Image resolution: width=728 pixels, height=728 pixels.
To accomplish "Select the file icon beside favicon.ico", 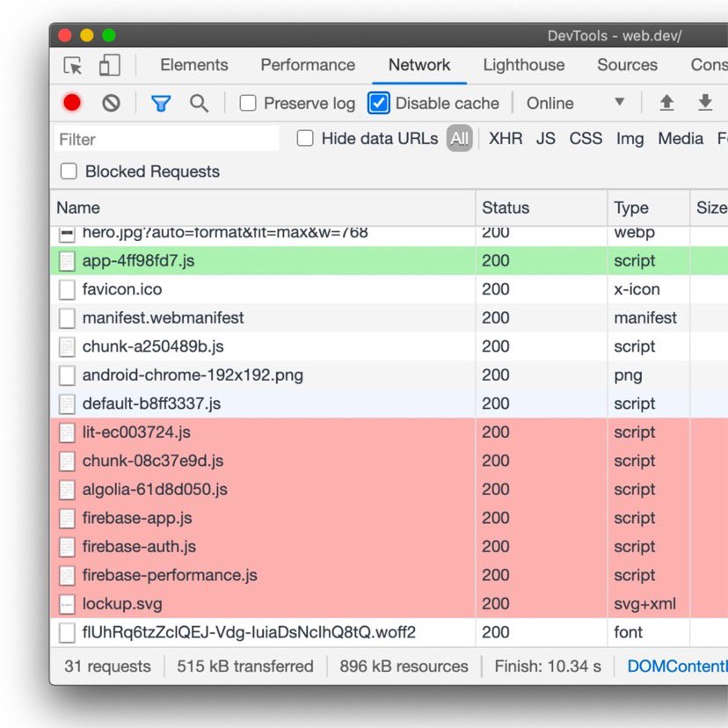I will [67, 290].
